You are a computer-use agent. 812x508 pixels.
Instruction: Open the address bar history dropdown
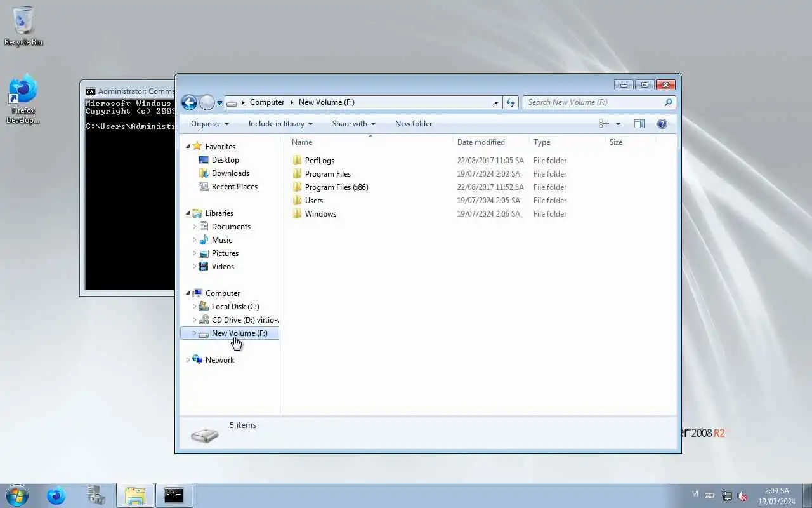click(x=496, y=102)
